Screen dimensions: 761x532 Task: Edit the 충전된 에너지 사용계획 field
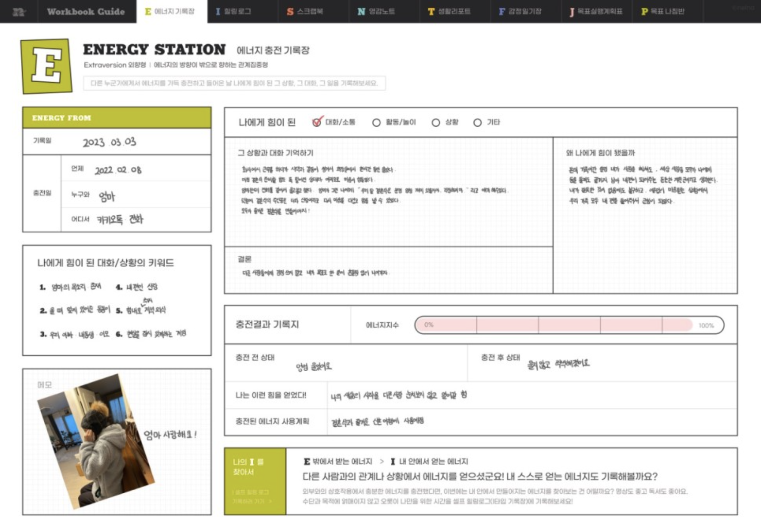[532, 422]
